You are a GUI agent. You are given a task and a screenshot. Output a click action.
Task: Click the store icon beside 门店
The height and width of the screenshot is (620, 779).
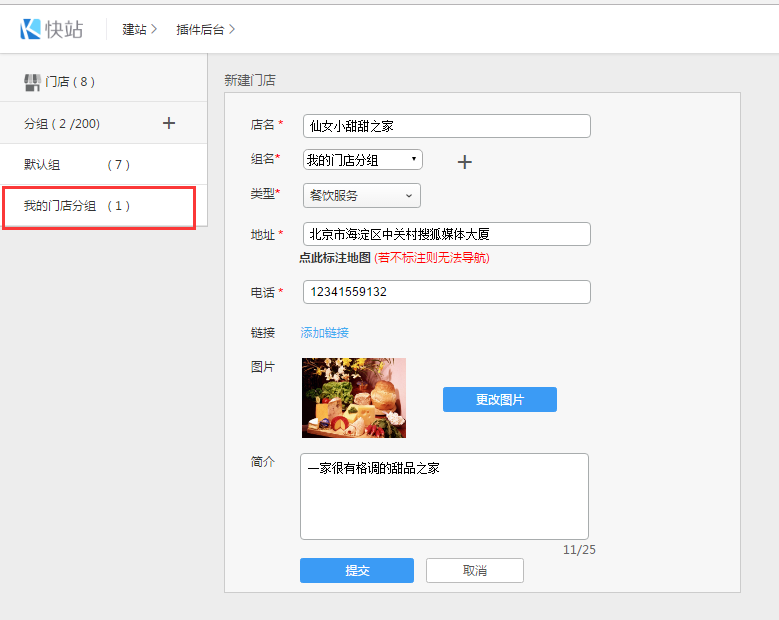coord(32,82)
